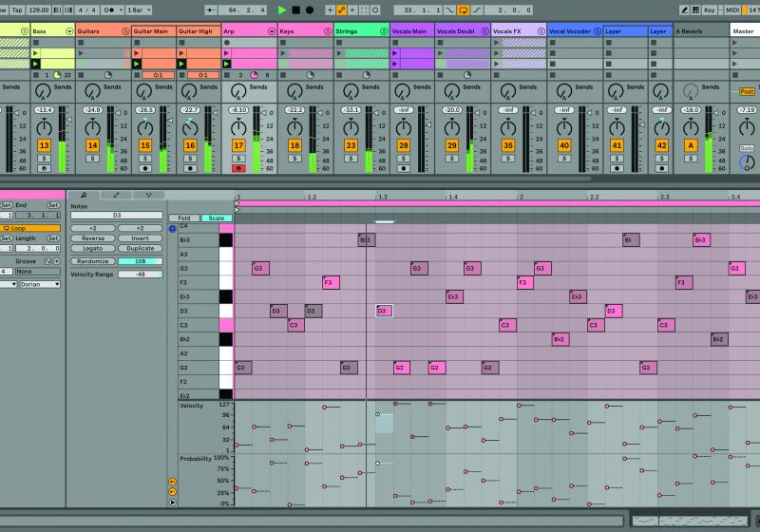Image resolution: width=760 pixels, height=532 pixels.
Task: Toggle the orange Automation Arm button
Action: pyautogui.click(x=342, y=9)
